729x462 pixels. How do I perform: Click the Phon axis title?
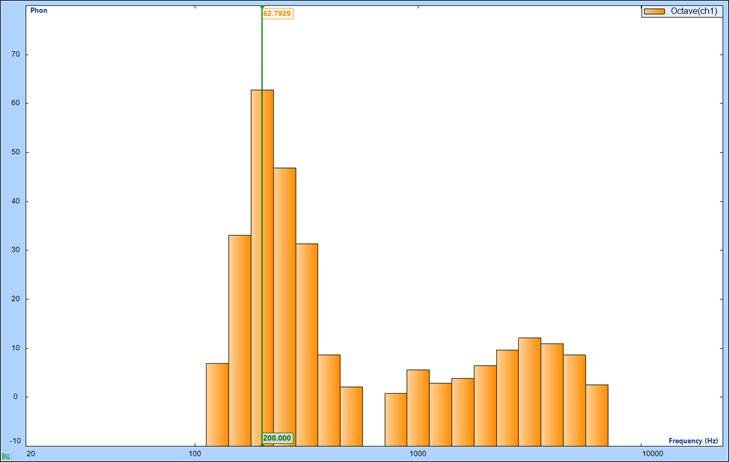pyautogui.click(x=39, y=10)
